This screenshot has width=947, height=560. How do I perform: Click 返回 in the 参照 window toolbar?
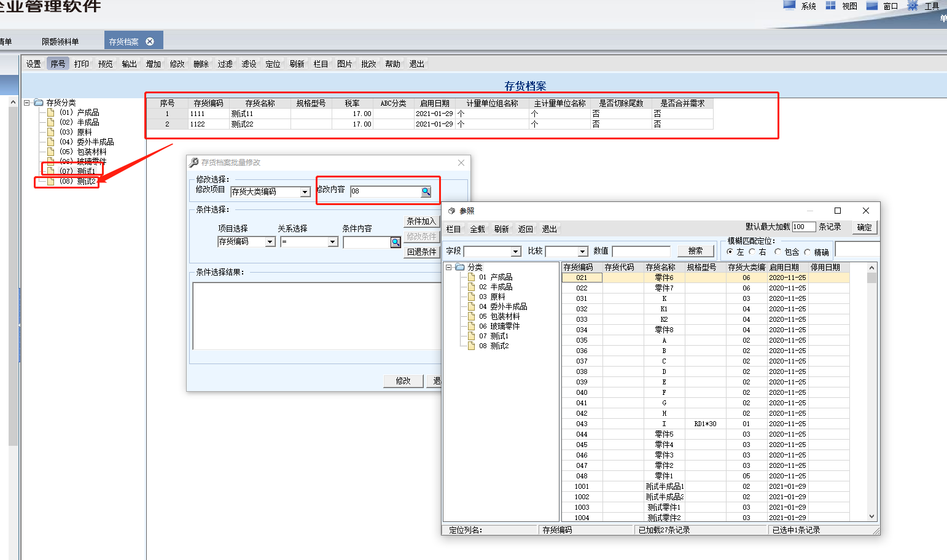526,229
